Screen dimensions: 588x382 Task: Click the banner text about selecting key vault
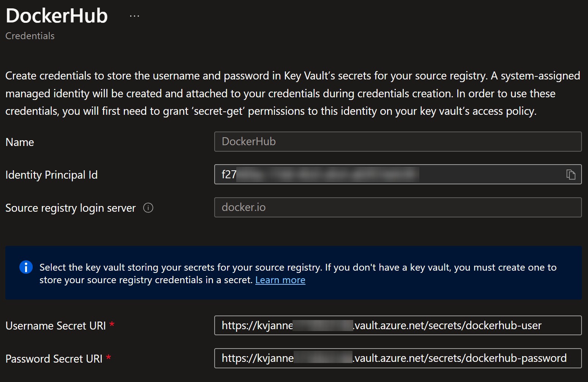298,274
